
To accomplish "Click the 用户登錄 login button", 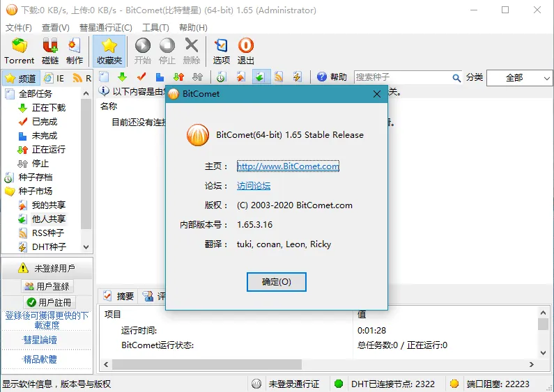I will tap(47, 286).
